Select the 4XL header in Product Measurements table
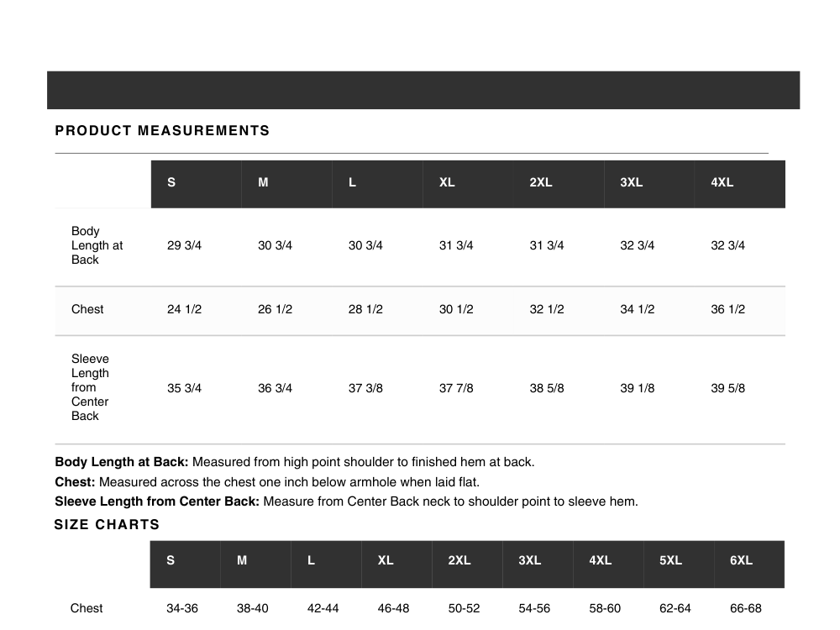Image resolution: width=840 pixels, height=630 pixels. point(722,182)
